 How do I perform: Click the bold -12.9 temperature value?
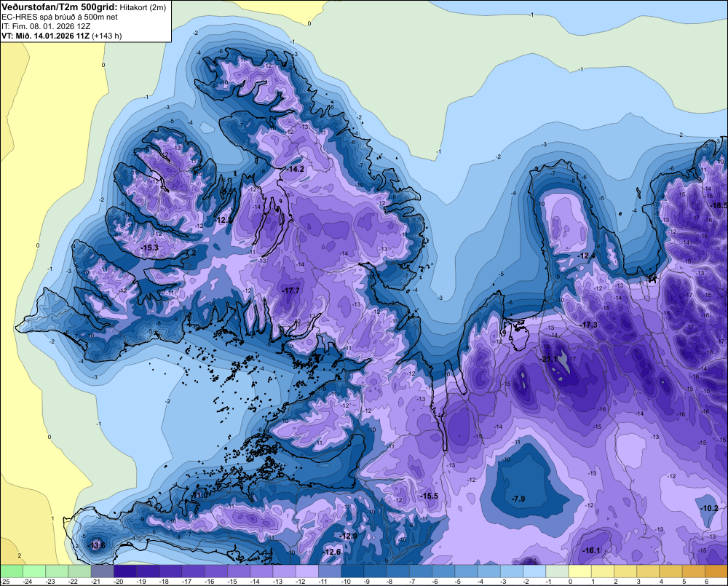(x=348, y=536)
